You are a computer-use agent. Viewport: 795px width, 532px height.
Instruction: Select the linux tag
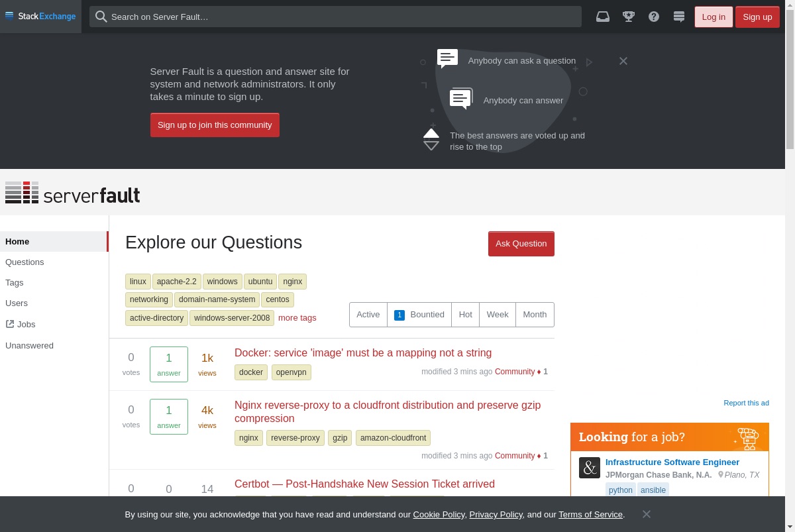point(138,282)
